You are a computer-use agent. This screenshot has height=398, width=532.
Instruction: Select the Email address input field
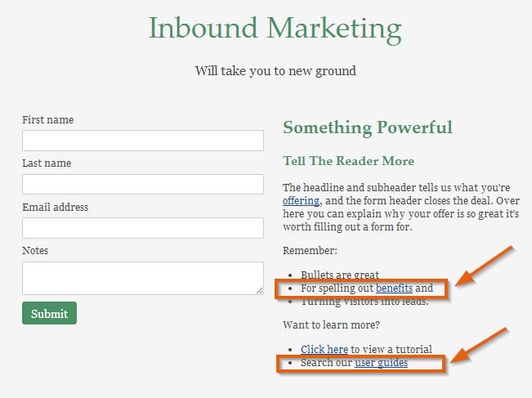(x=143, y=228)
